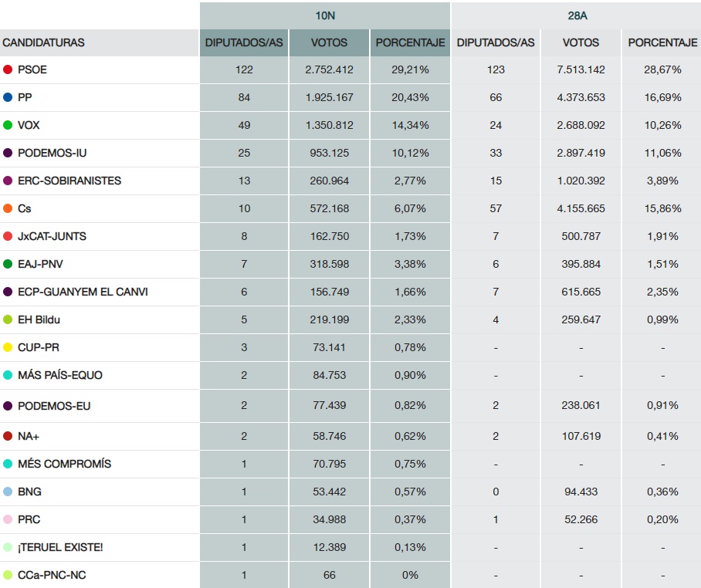
Task: Select the 10N election header
Action: [x=325, y=15]
